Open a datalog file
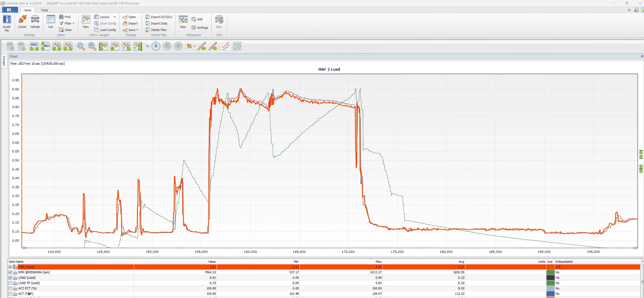Image resolution: width=644 pixels, height=298 pixels. point(129,17)
